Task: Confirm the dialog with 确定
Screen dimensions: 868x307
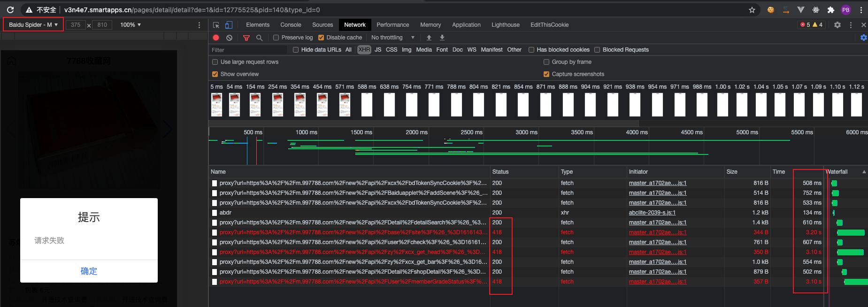Action: click(89, 271)
